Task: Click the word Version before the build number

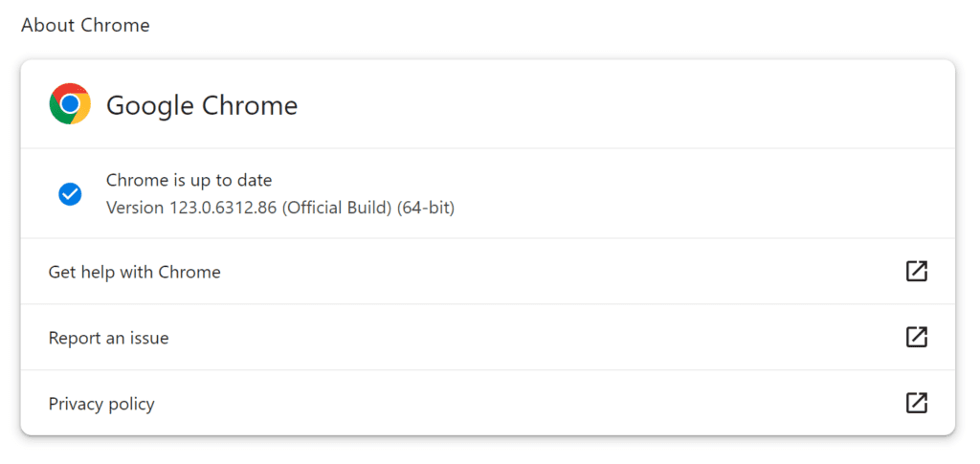Action: [x=136, y=208]
